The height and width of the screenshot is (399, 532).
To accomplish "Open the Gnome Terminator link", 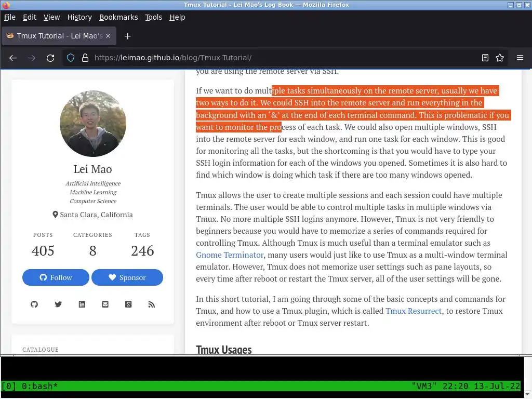I will tap(229, 255).
